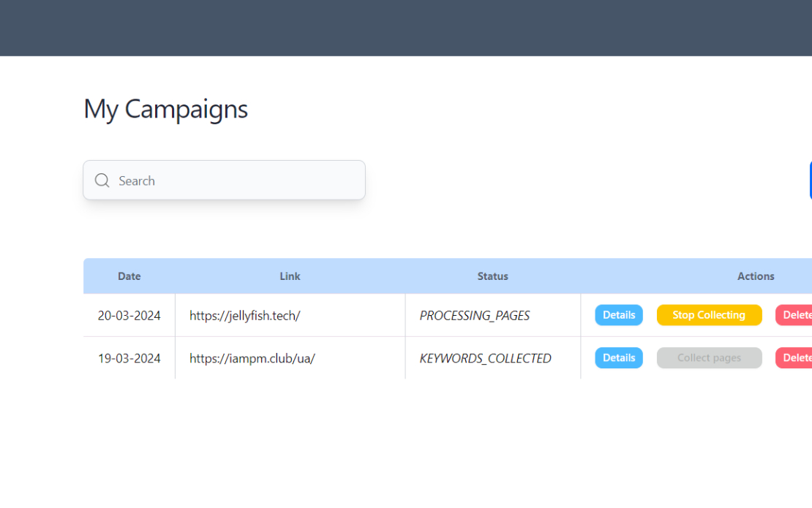
Task: Click the search magnifier icon
Action: pos(102,180)
